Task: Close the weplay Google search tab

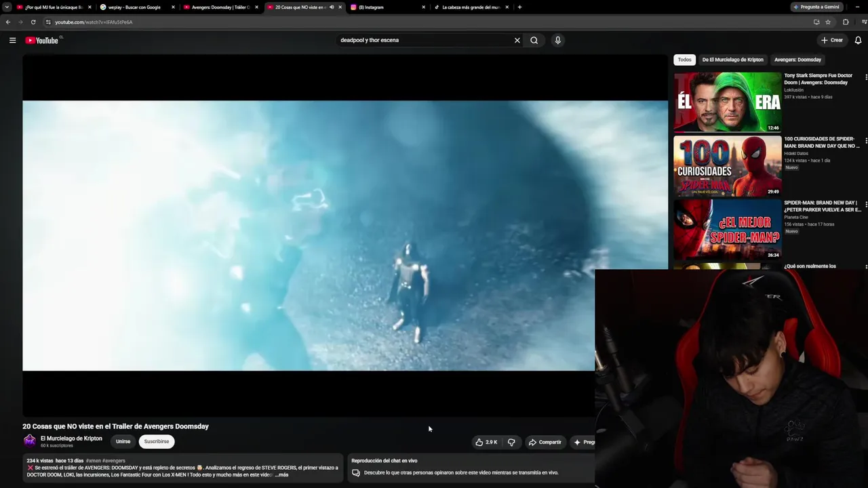Action: tap(173, 7)
